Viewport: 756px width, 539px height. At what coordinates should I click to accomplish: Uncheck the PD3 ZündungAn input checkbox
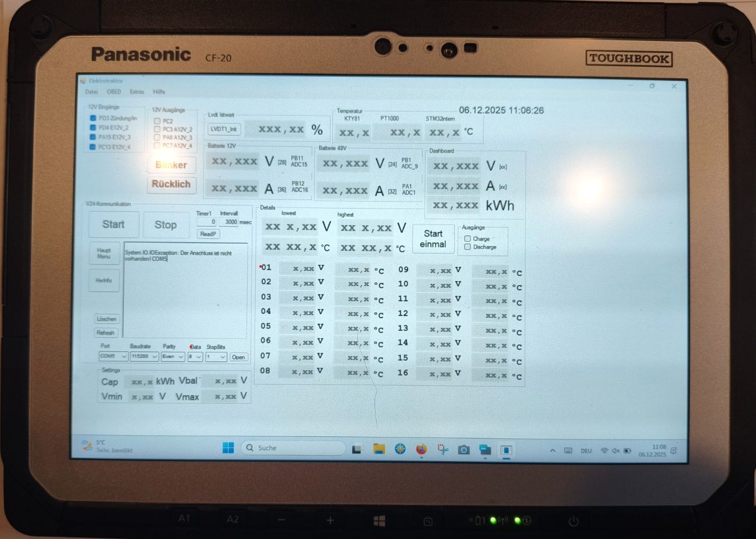(93, 118)
